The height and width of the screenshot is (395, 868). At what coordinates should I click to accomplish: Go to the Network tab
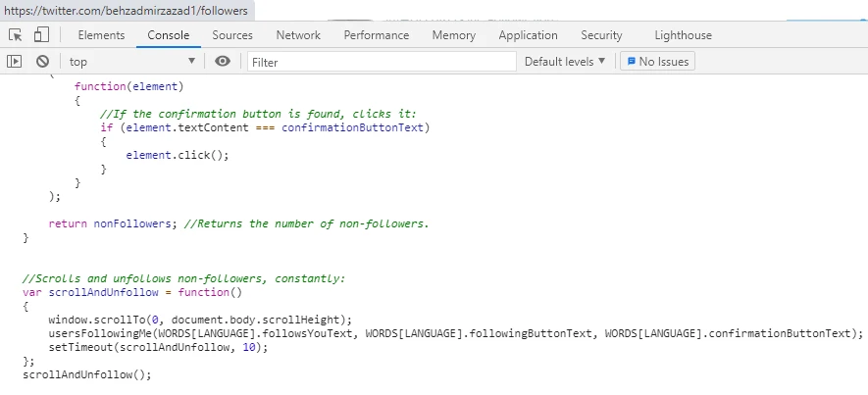(298, 35)
